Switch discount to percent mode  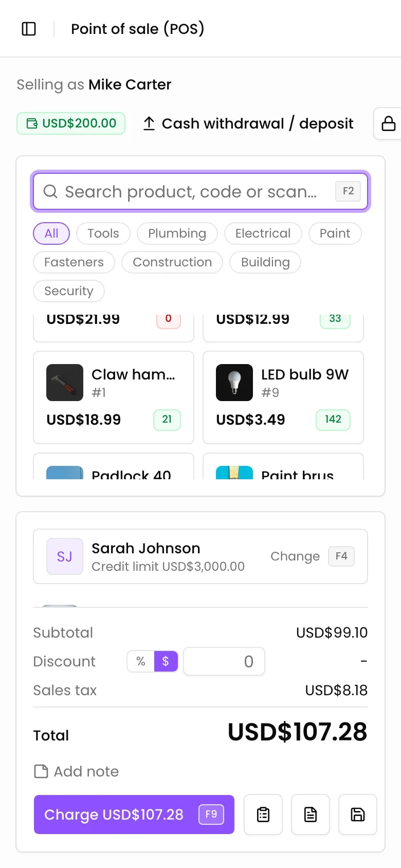tap(141, 661)
